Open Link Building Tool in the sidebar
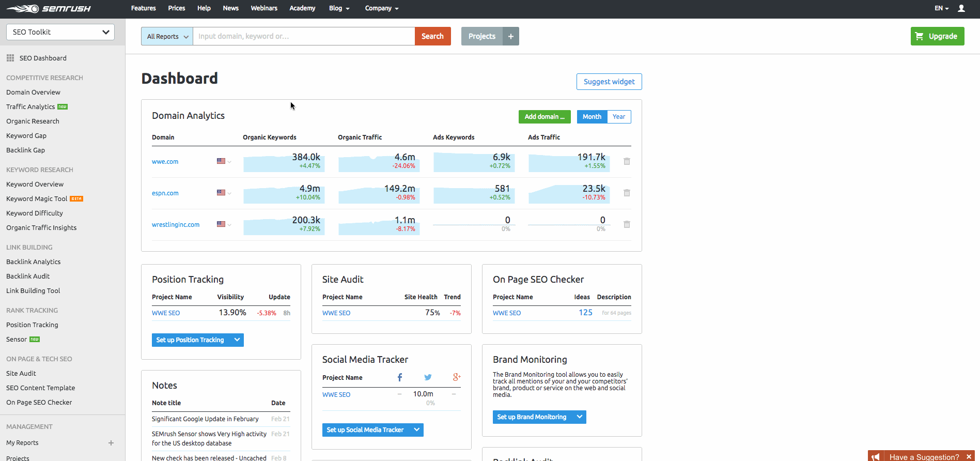This screenshot has height=461, width=980. [33, 291]
